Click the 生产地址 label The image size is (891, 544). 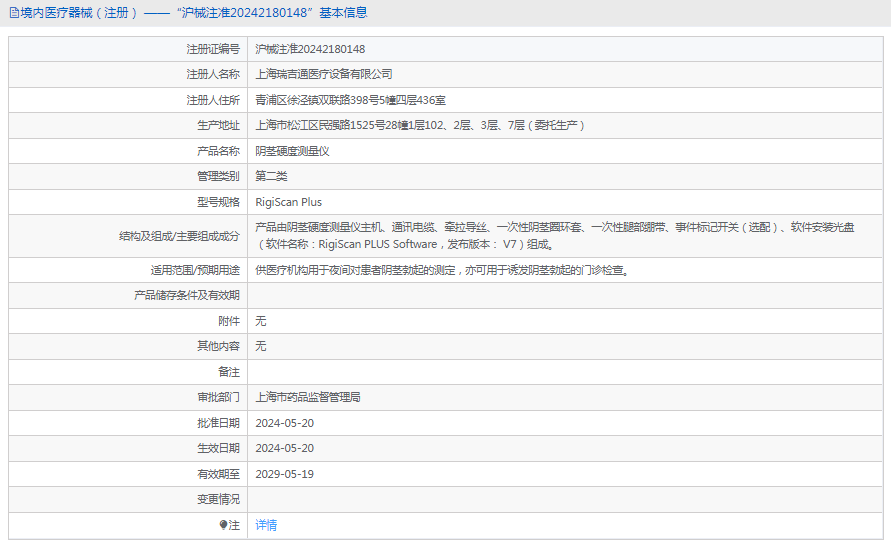[x=219, y=126]
